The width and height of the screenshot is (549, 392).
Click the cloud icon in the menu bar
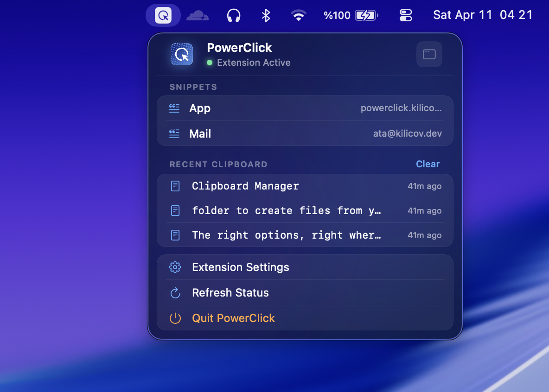click(x=197, y=15)
